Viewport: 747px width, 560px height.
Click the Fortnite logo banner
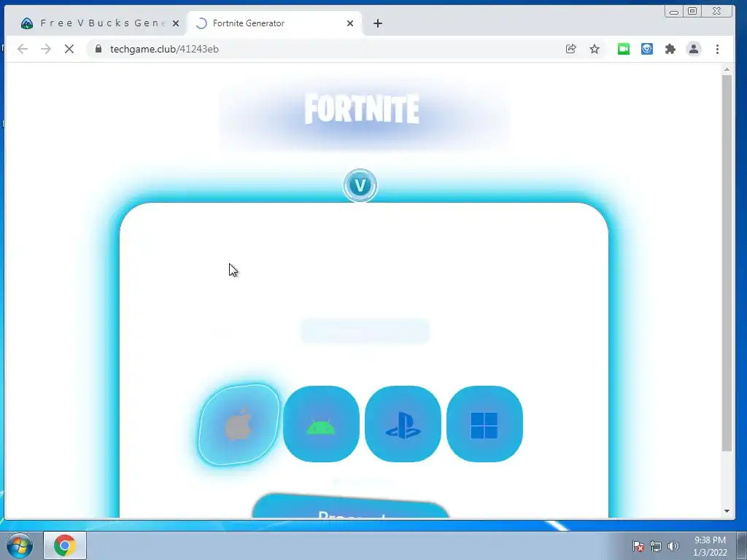(x=362, y=109)
